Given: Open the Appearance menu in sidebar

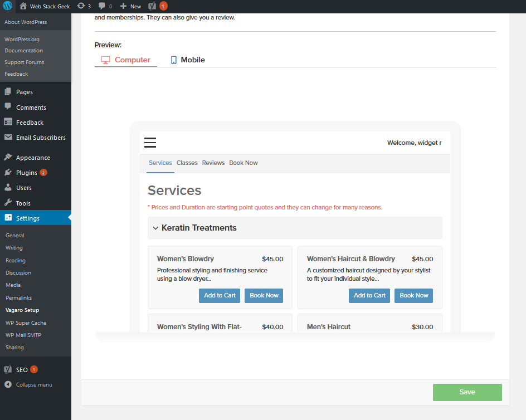Looking at the screenshot, I should tap(33, 158).
